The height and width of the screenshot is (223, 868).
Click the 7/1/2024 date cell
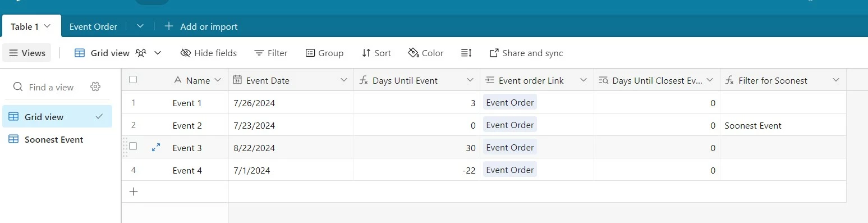pyautogui.click(x=291, y=170)
